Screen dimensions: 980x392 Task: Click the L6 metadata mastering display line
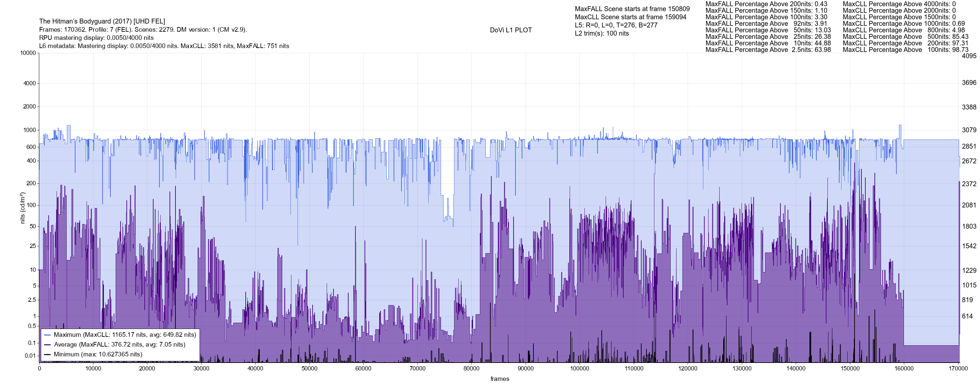coord(164,46)
